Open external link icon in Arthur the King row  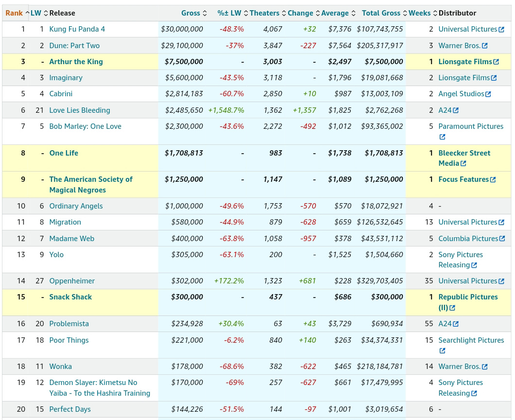click(x=496, y=62)
